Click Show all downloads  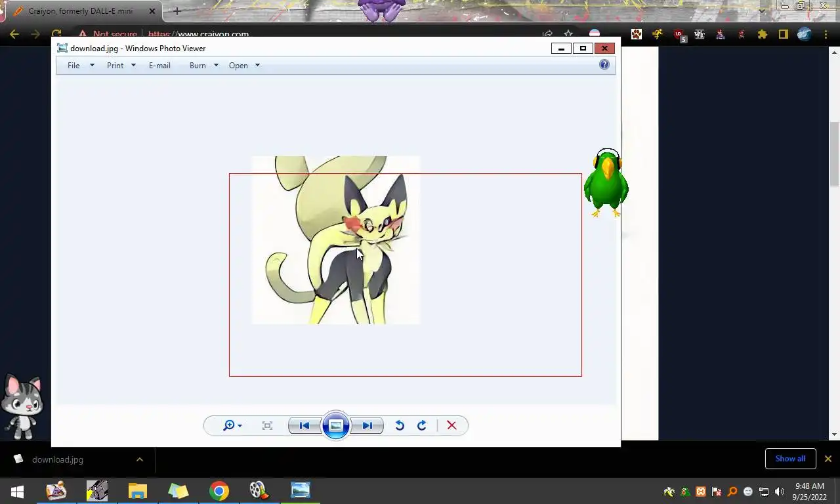tap(790, 459)
